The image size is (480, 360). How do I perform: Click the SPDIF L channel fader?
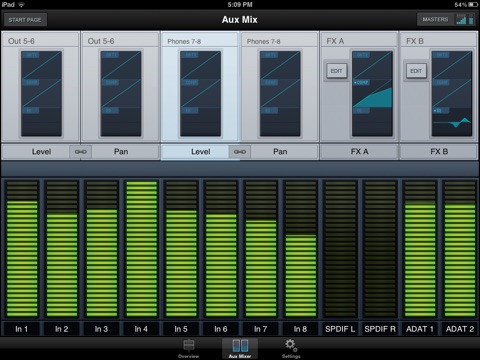tap(340, 249)
